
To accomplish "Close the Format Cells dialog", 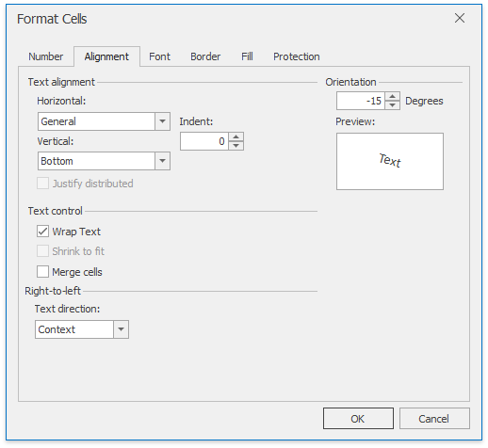I will point(460,18).
